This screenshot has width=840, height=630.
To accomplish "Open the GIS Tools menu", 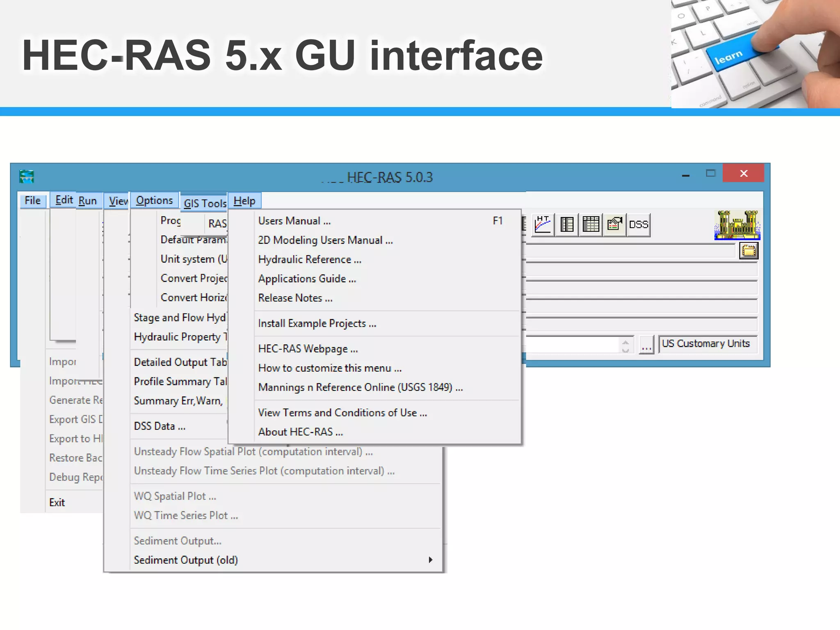I will pos(204,203).
